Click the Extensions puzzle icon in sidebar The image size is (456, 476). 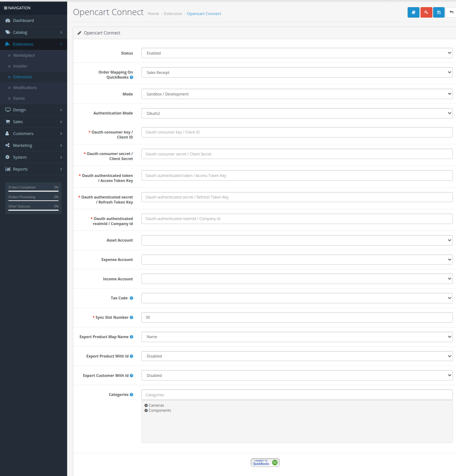click(8, 44)
